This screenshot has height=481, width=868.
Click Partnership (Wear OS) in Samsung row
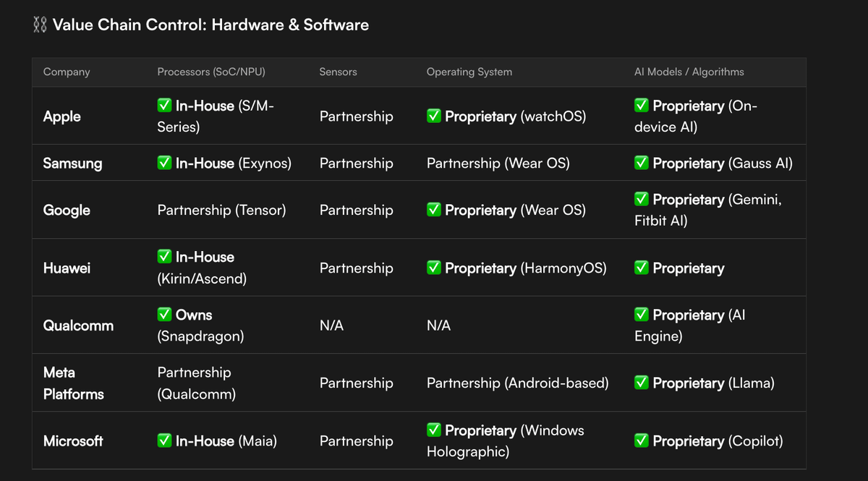click(x=498, y=163)
